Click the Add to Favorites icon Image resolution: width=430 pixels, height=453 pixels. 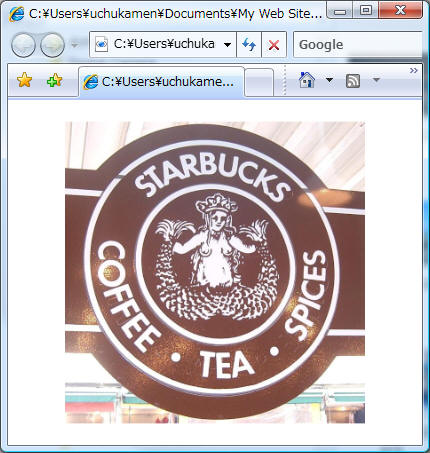[55, 80]
